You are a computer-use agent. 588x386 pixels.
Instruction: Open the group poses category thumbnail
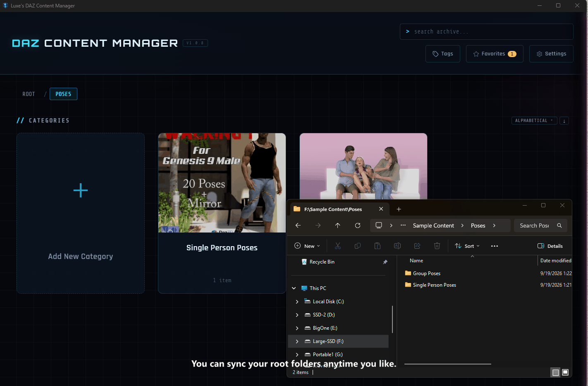[363, 166]
